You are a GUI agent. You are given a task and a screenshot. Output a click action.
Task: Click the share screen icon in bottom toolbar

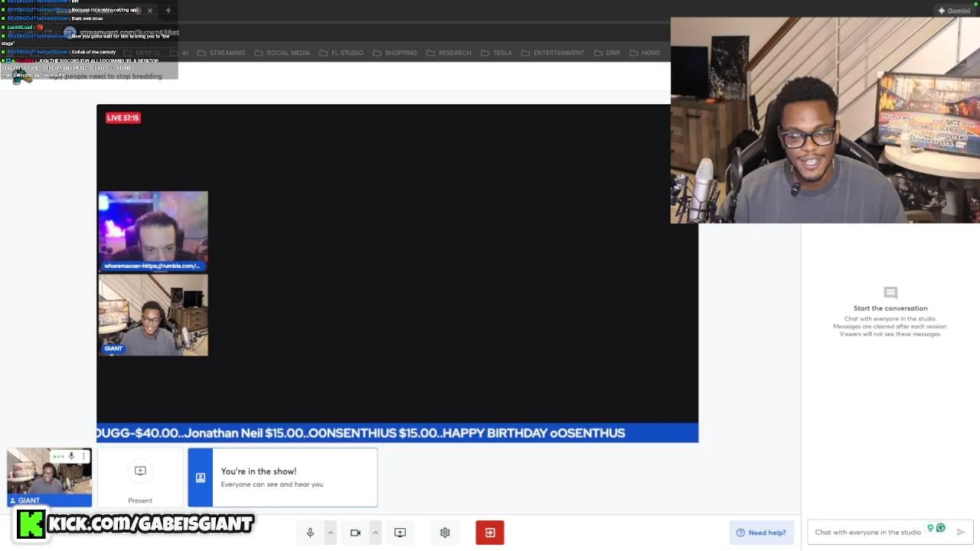(400, 533)
